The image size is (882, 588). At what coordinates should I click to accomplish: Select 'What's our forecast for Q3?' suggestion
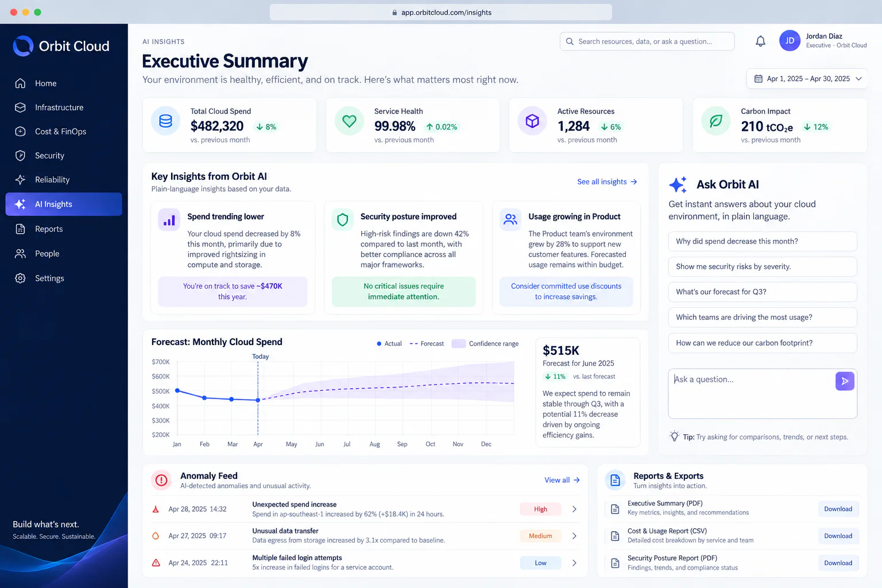point(763,292)
